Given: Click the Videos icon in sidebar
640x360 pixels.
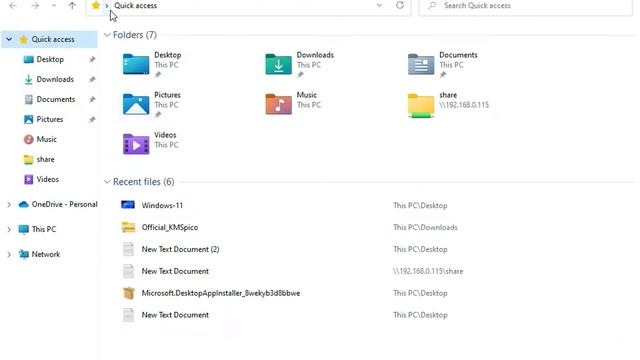Looking at the screenshot, I should (x=29, y=179).
